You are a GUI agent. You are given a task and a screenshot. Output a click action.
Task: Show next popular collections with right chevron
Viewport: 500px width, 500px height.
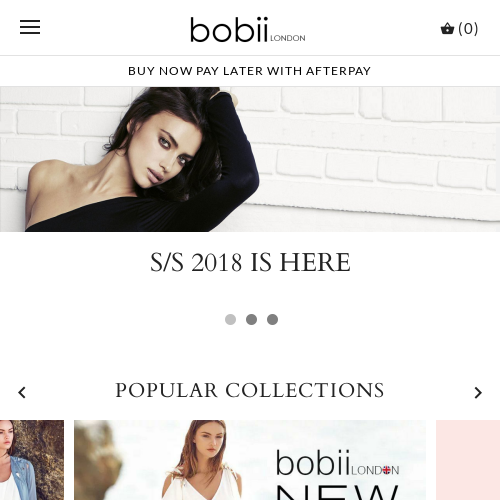click(478, 393)
